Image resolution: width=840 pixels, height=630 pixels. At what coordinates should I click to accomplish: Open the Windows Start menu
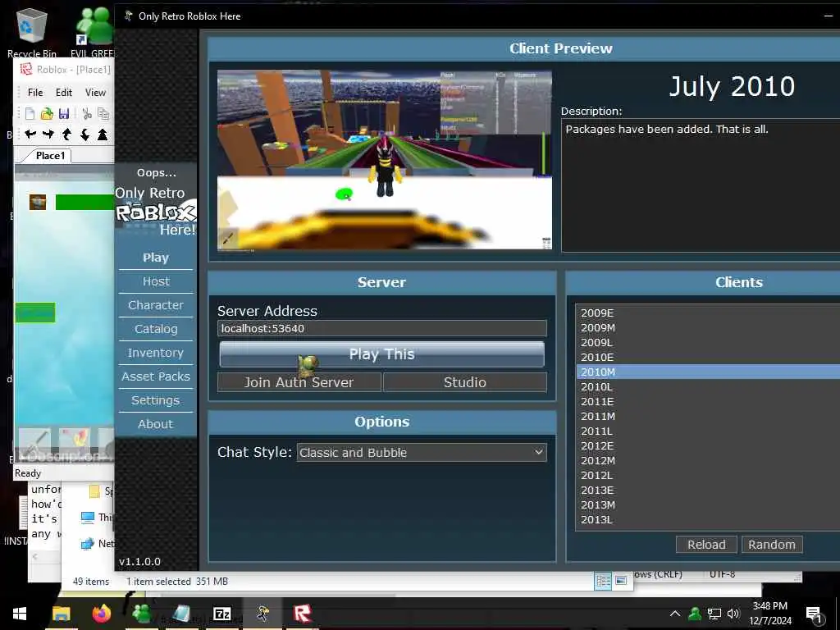pos(20,614)
